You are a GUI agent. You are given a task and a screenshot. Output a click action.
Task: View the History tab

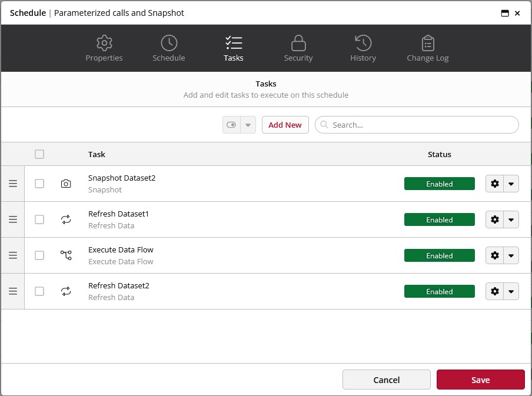tap(363, 48)
